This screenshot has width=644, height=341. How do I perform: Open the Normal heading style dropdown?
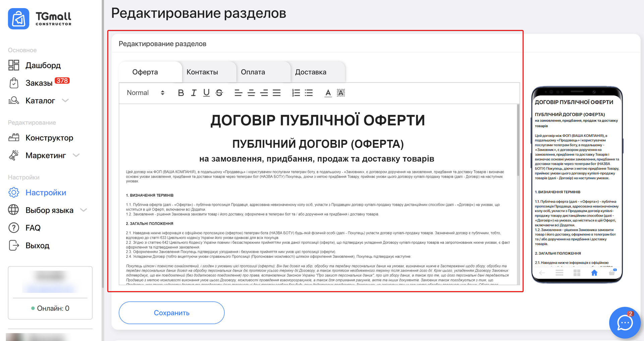pyautogui.click(x=146, y=93)
